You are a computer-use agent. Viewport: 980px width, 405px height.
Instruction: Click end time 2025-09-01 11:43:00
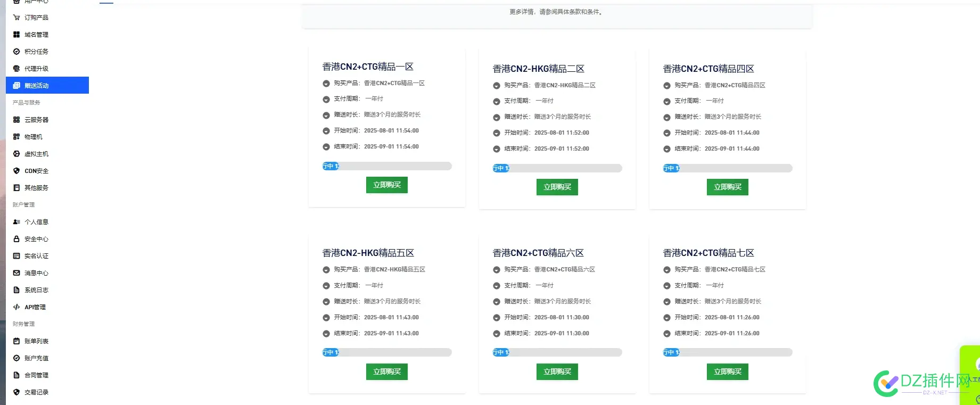click(391, 333)
